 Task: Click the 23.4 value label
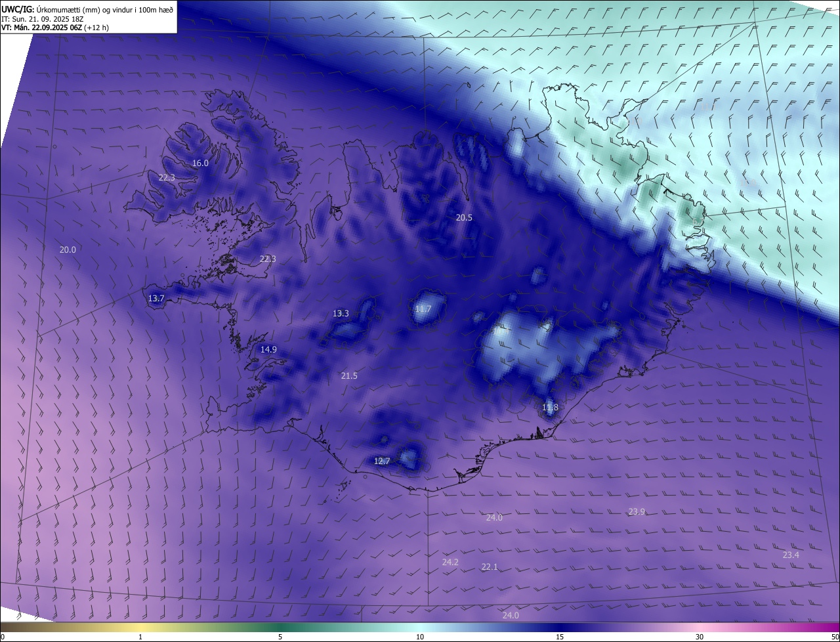point(791,555)
